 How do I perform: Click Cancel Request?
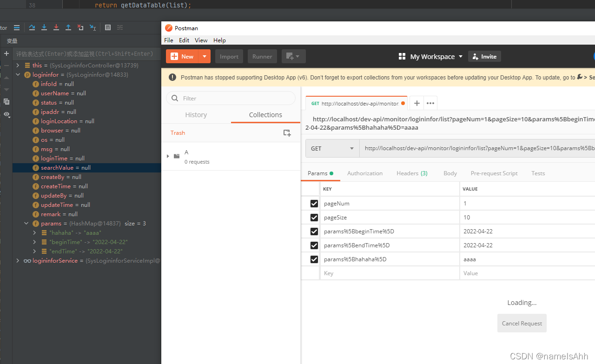(522, 323)
